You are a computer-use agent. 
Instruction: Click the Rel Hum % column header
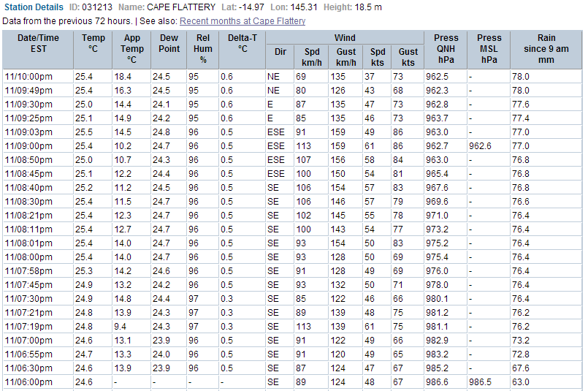pos(203,49)
